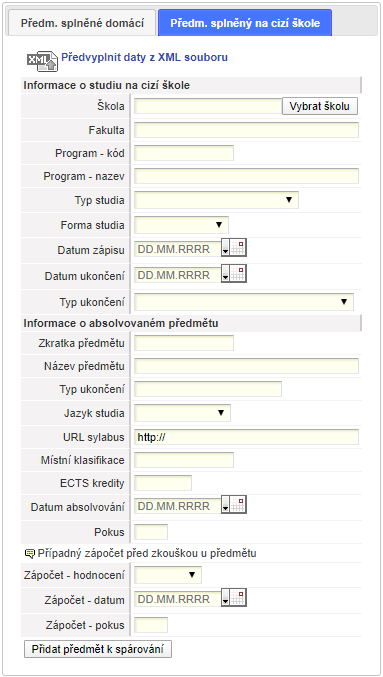The height and width of the screenshot is (677, 383).
Task: Focus the URL sylabus input field
Action: 247,437
